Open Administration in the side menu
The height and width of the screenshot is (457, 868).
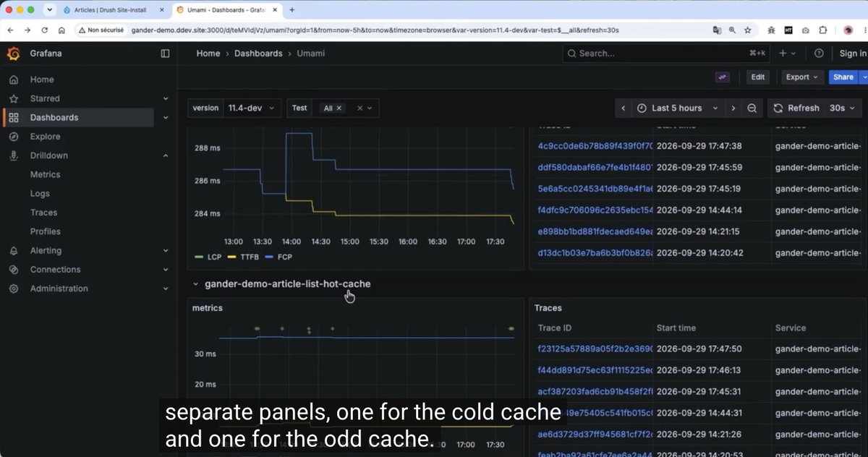[x=59, y=289]
